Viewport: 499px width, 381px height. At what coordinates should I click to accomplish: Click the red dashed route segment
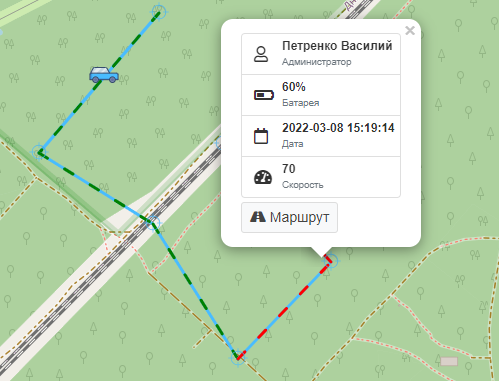[284, 309]
